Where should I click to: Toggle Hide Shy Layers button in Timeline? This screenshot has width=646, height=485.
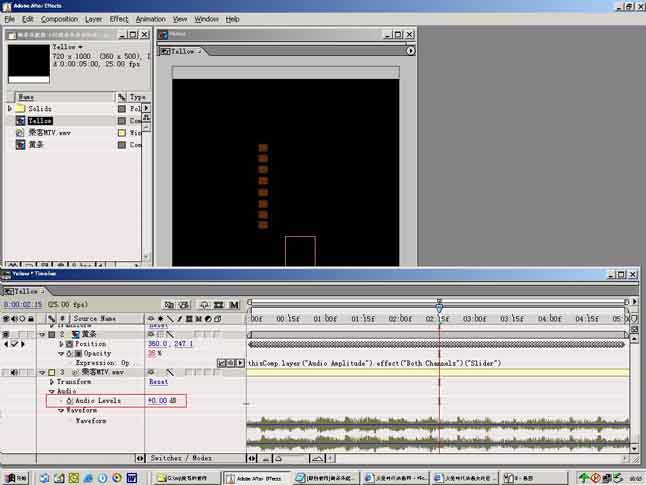coord(204,305)
